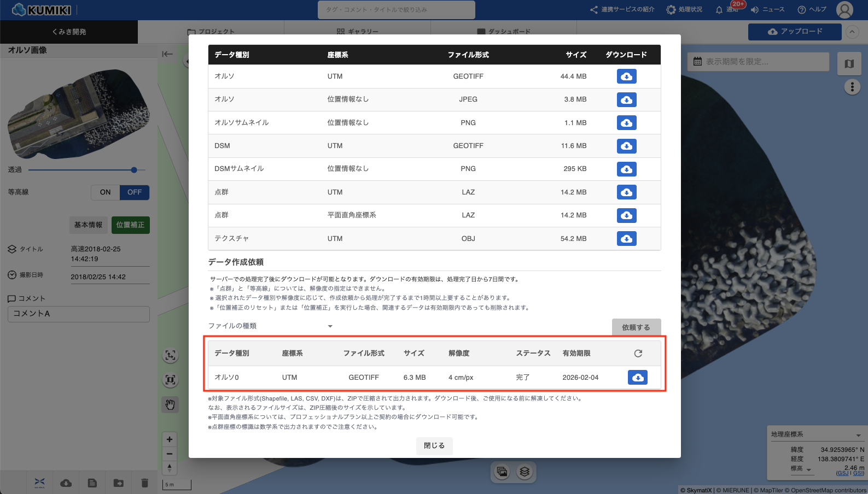Download the Texture OBJ file
The width and height of the screenshot is (868, 494).
tap(626, 239)
